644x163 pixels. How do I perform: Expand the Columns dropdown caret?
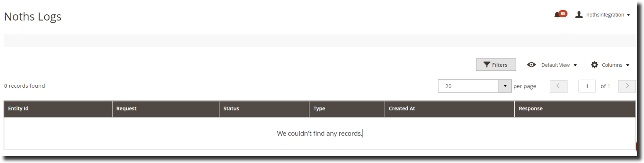(628, 65)
